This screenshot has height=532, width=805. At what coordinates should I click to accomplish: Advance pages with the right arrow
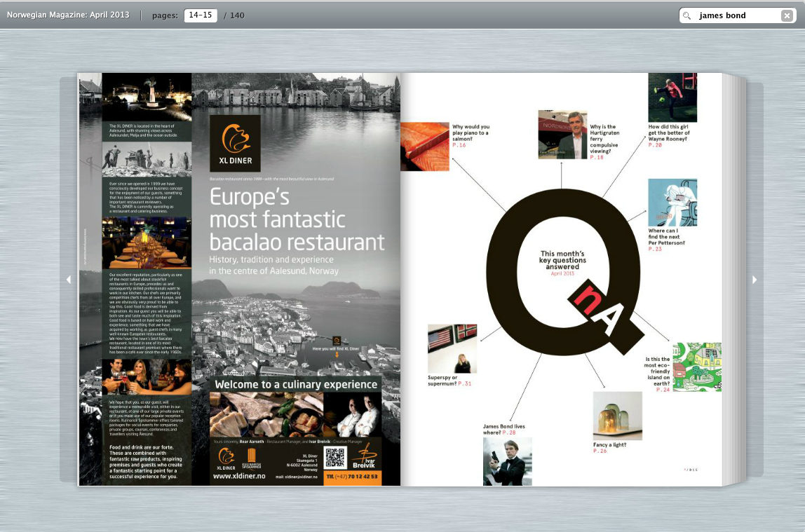[755, 280]
